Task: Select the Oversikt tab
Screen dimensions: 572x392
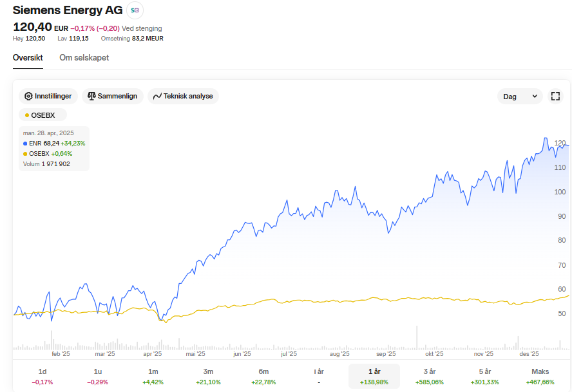Action: 28,58
